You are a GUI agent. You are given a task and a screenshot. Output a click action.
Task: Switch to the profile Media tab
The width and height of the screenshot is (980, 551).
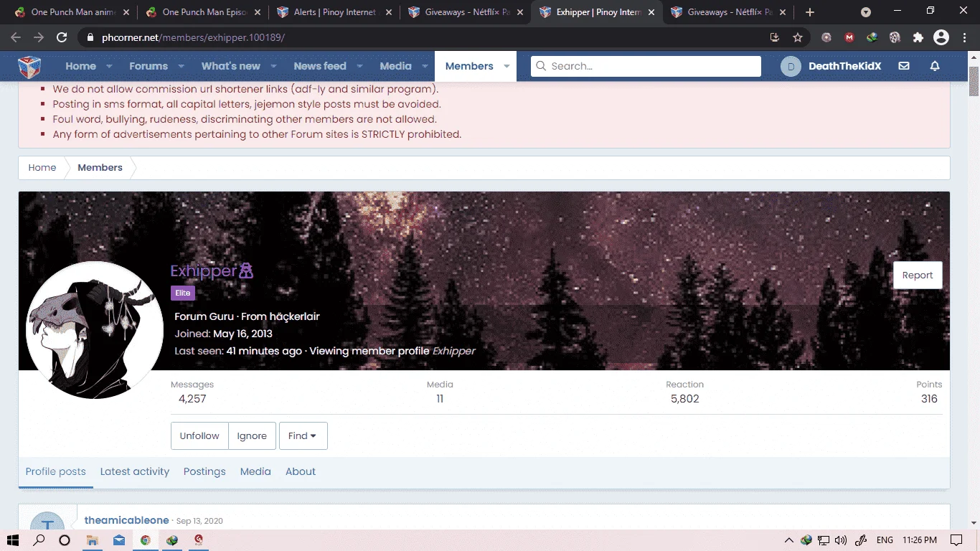pyautogui.click(x=255, y=472)
